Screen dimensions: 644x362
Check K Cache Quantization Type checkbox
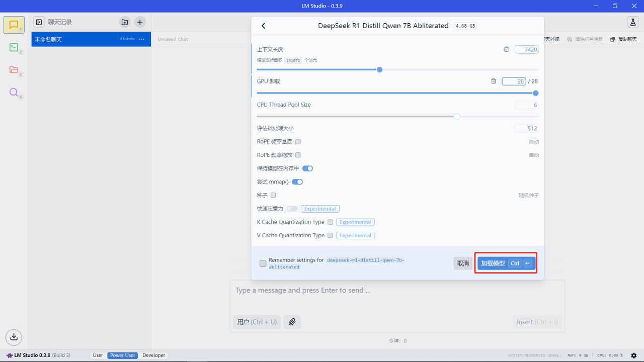330,222
